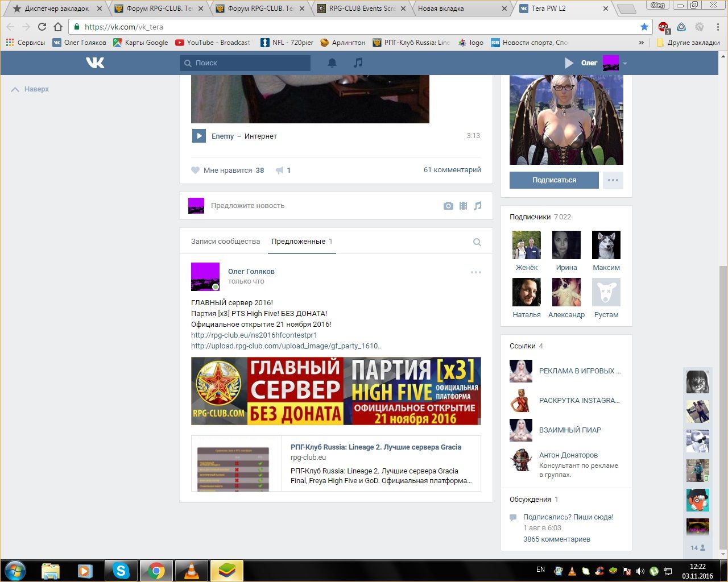Open Skype from the Windows taskbar
The width and height of the screenshot is (728, 582).
pyautogui.click(x=121, y=570)
